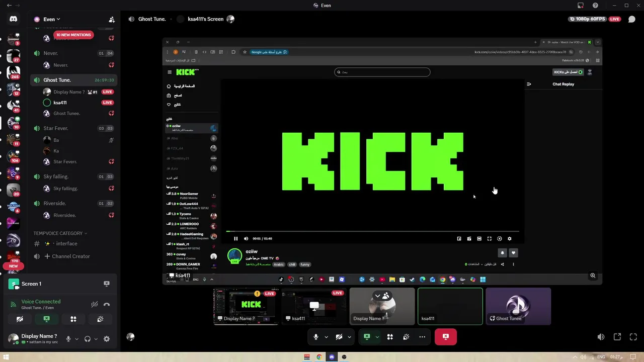The image size is (644, 362).
Task: Open the Discord app in Windows taskbar
Action: [x=332, y=357]
